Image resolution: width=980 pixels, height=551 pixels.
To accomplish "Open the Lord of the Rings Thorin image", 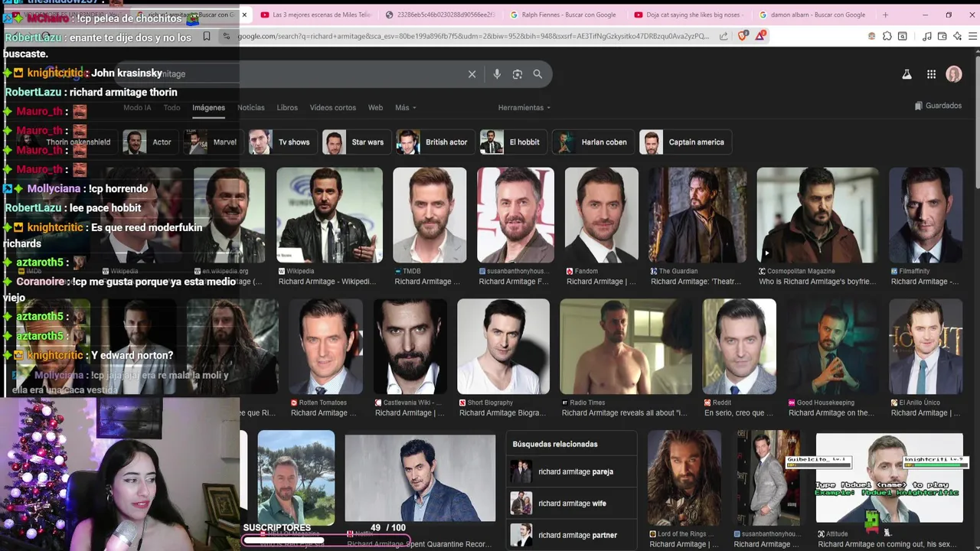I will (684, 478).
